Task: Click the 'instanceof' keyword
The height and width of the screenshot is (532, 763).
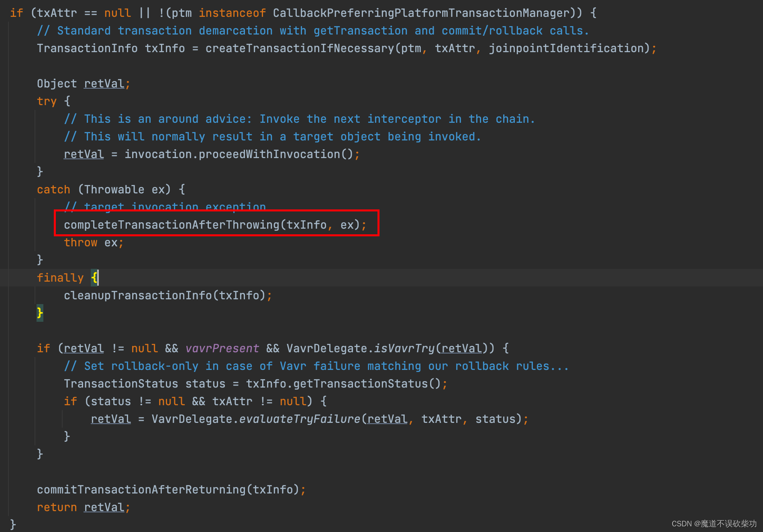Action: coord(232,13)
